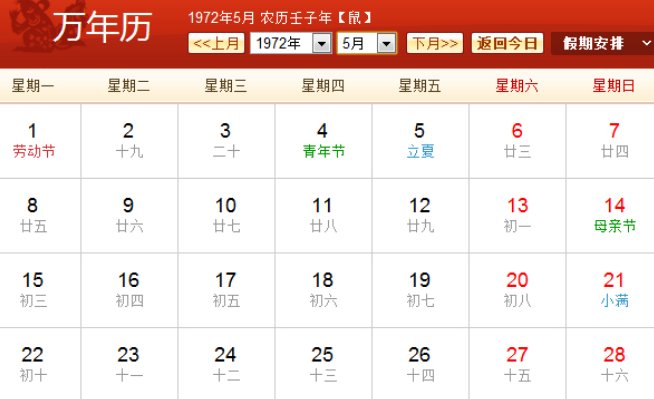Select May 10 廿七
Viewport: 654px width, 399px height.
pos(226,216)
